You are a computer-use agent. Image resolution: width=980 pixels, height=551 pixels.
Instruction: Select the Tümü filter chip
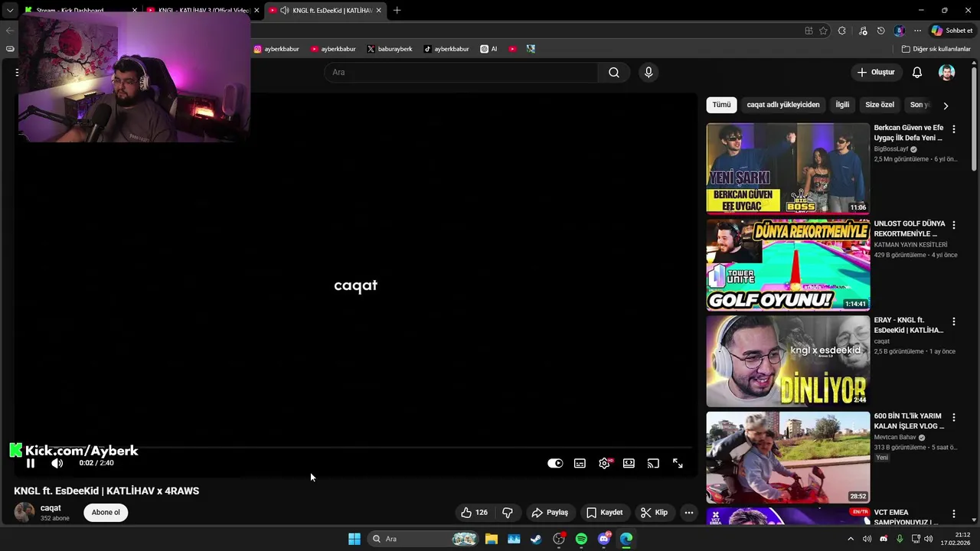point(722,105)
